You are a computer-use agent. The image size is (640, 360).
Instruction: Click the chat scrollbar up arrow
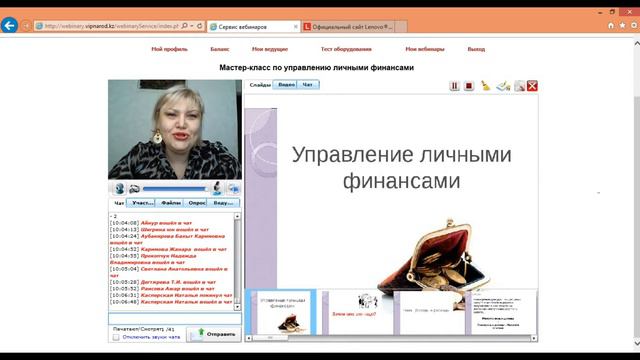tap(237, 216)
